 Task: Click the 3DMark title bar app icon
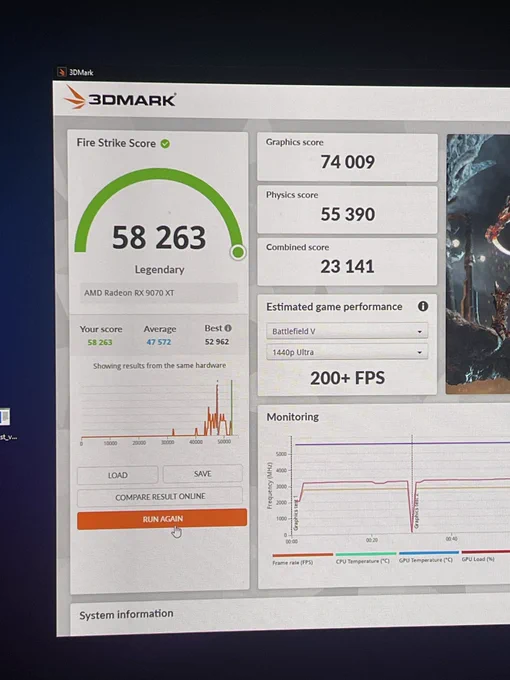coord(62,72)
